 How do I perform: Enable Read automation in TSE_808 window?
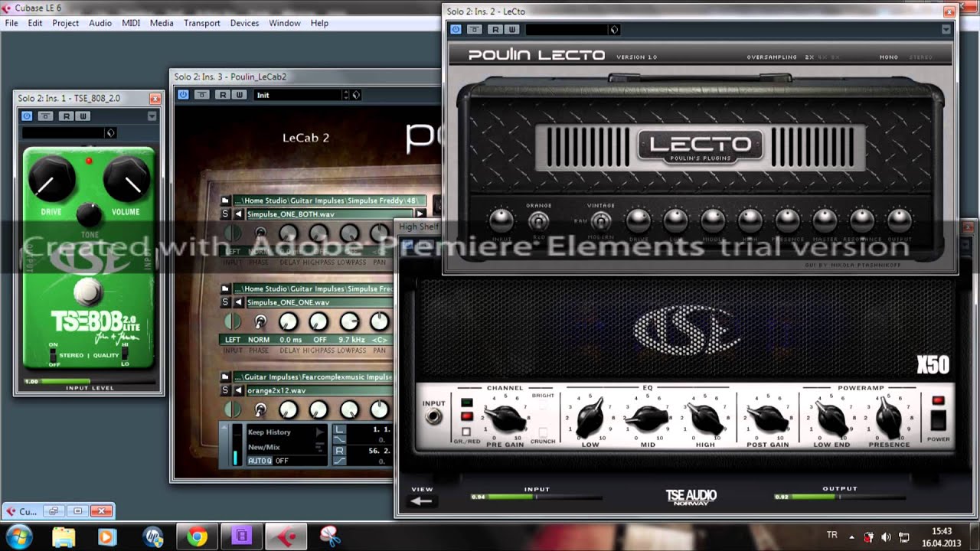(67, 116)
